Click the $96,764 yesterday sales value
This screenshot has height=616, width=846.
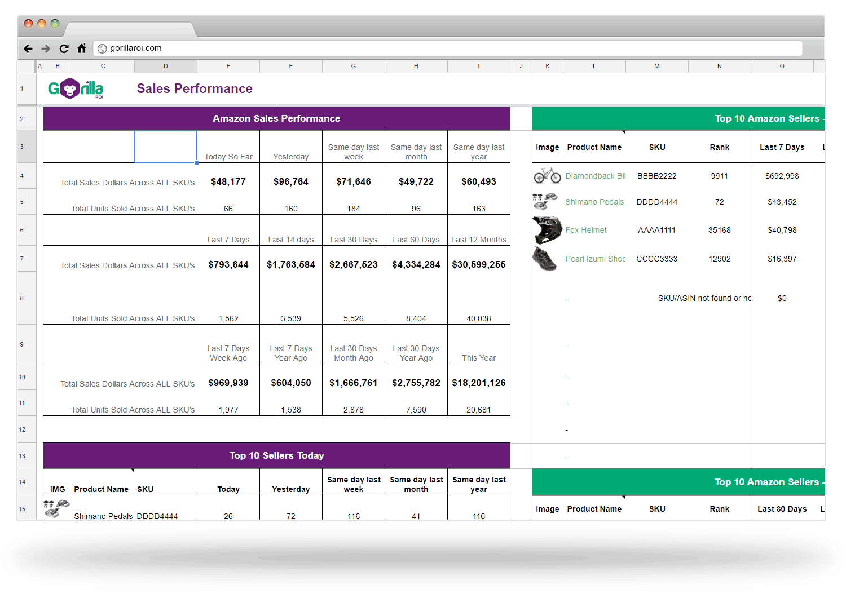click(x=291, y=181)
